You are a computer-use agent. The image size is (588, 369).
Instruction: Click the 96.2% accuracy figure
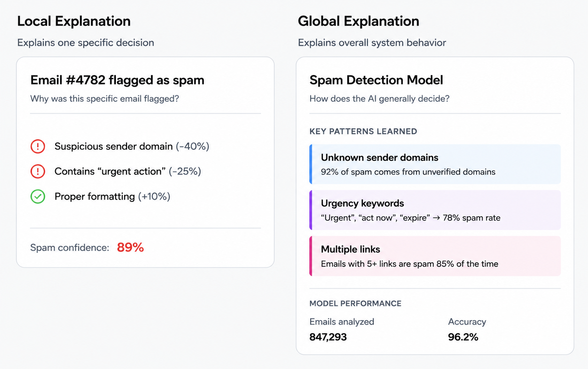(463, 337)
